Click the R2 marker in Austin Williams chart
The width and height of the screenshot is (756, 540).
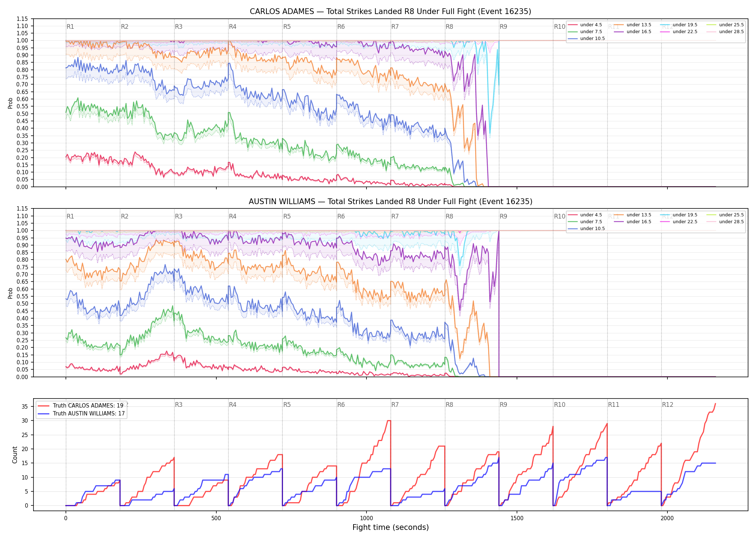125,216
